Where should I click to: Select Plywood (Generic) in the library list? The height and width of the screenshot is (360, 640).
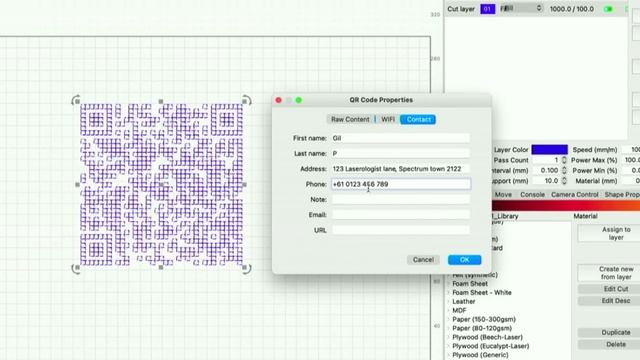[480, 355]
